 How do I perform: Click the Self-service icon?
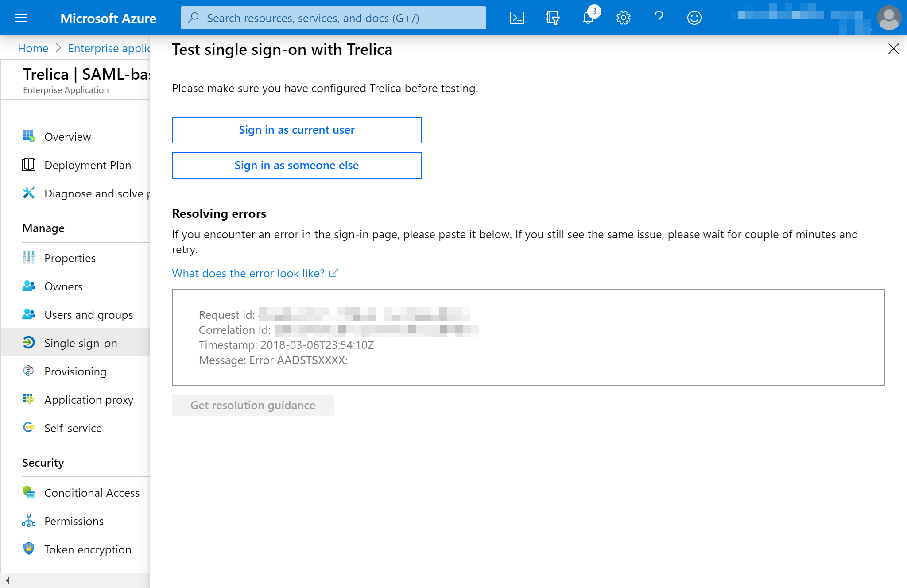tap(29, 428)
